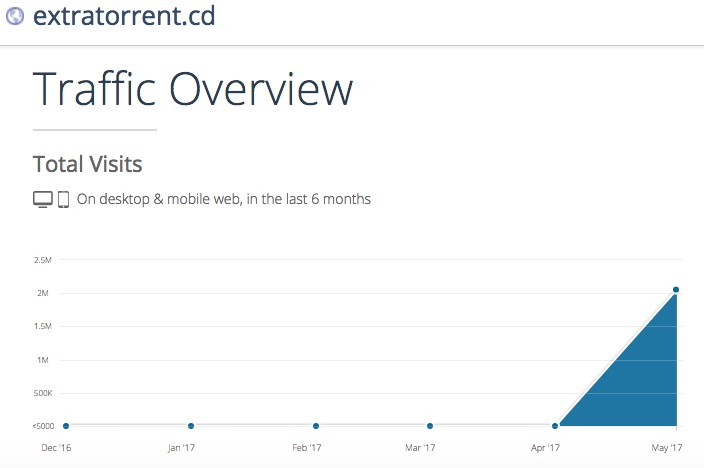Screen dimensions: 704x468
Task: Click the Feb '17 x-axis label
Action: point(307,448)
